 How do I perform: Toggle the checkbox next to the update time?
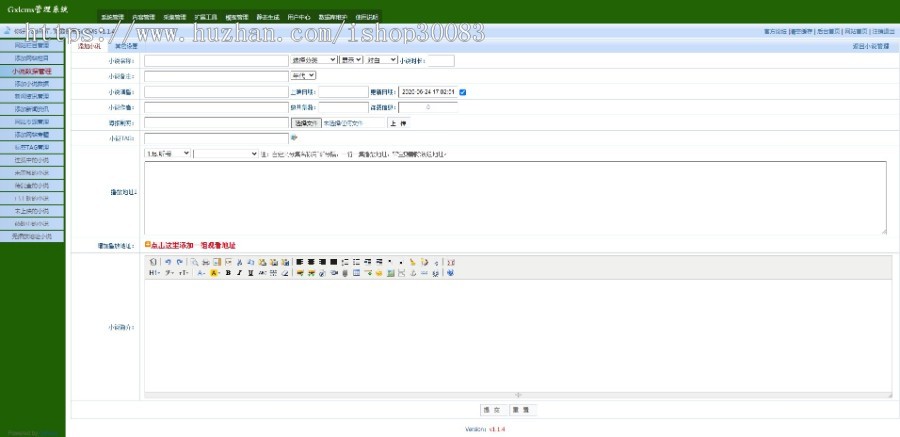point(462,92)
